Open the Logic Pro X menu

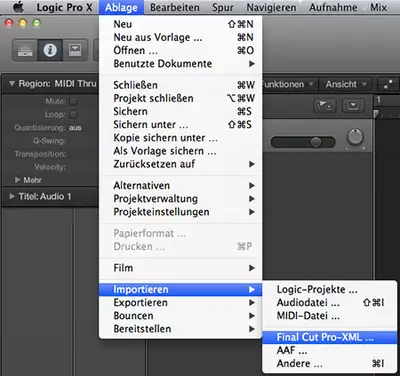(x=64, y=7)
